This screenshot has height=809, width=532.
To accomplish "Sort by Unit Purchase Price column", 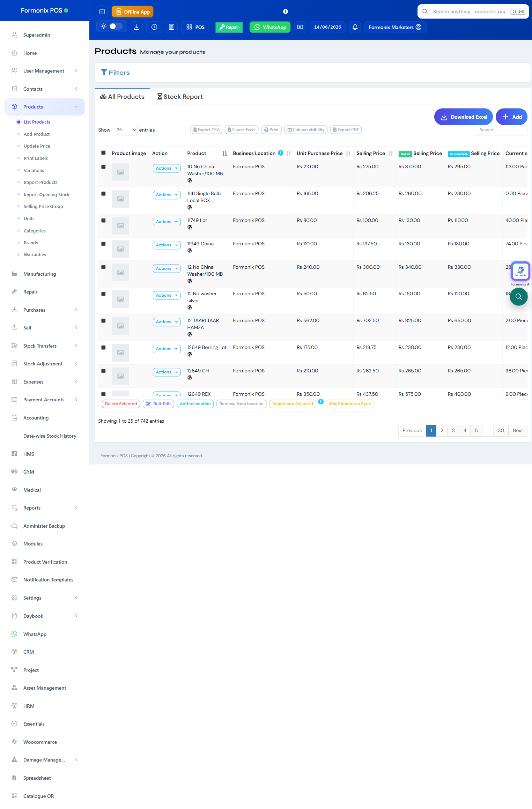I will pos(348,154).
